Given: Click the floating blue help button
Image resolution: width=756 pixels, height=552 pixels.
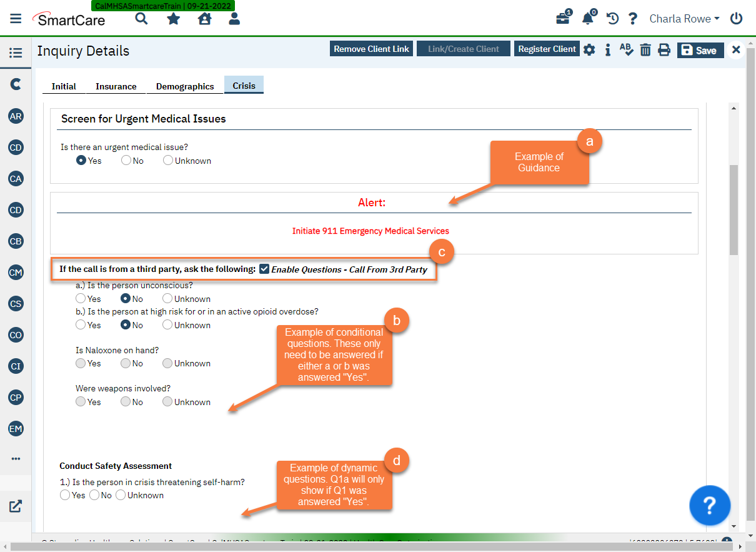Looking at the screenshot, I should 710,505.
